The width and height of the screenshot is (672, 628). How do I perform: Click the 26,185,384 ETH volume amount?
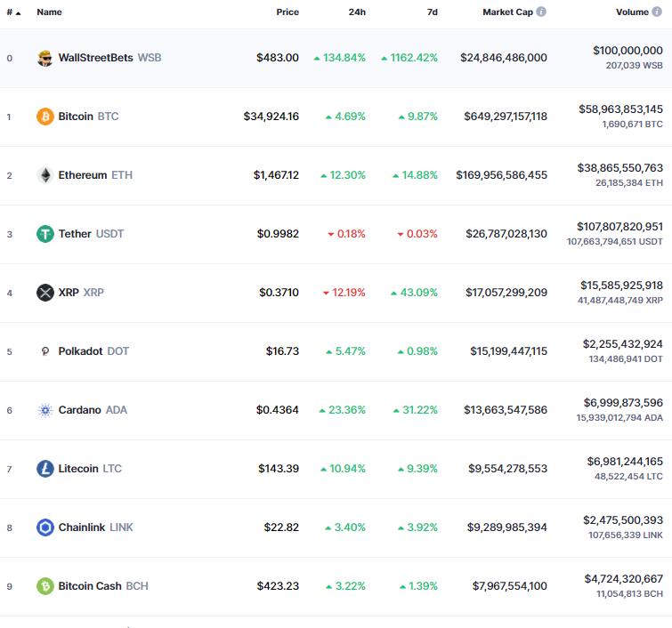pyautogui.click(x=629, y=183)
